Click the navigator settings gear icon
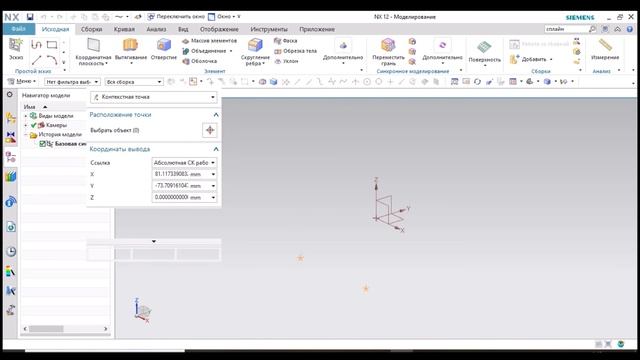This screenshot has width=640, height=360. pos(10,95)
